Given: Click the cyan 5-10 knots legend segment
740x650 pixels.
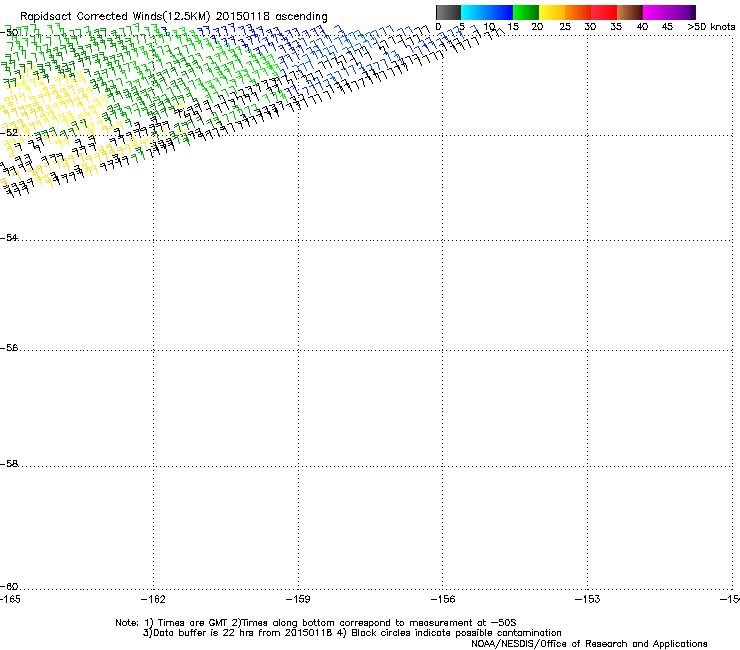Looking at the screenshot, I should [x=474, y=12].
